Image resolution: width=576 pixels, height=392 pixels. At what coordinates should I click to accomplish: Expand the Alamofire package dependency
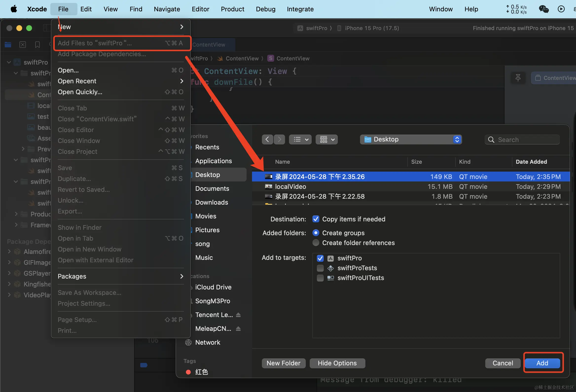click(9, 251)
